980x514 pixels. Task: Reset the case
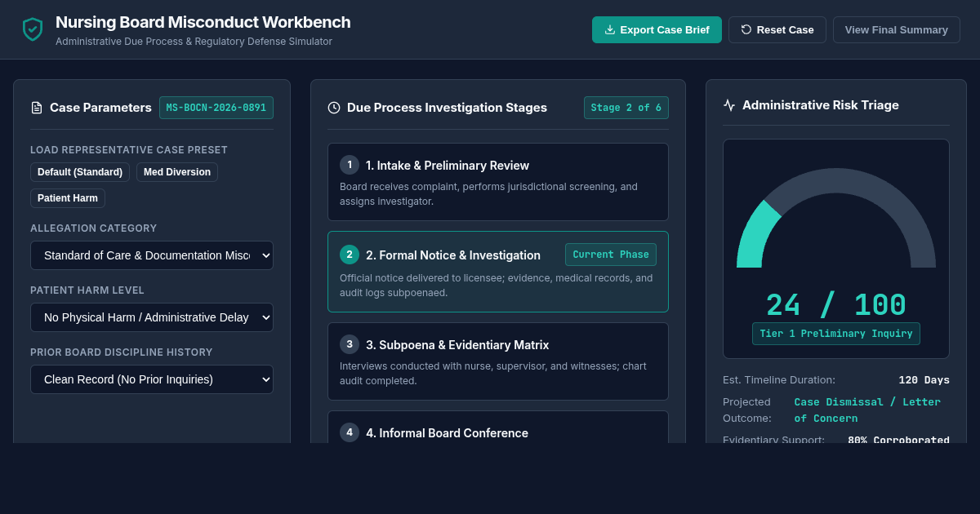[x=777, y=29]
